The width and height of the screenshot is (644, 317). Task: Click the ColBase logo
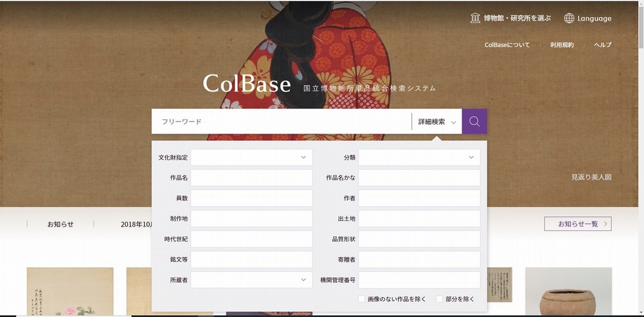point(247,83)
